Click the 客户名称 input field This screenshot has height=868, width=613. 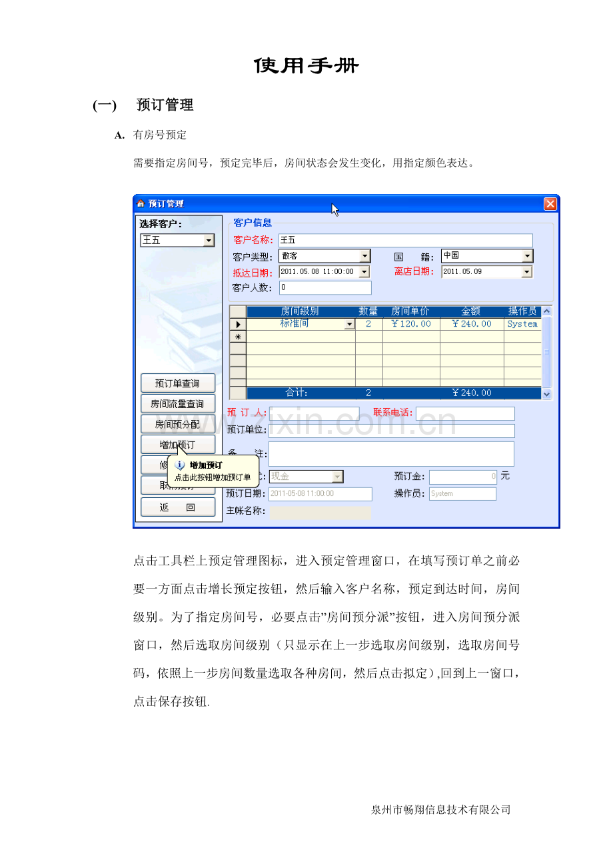point(405,240)
